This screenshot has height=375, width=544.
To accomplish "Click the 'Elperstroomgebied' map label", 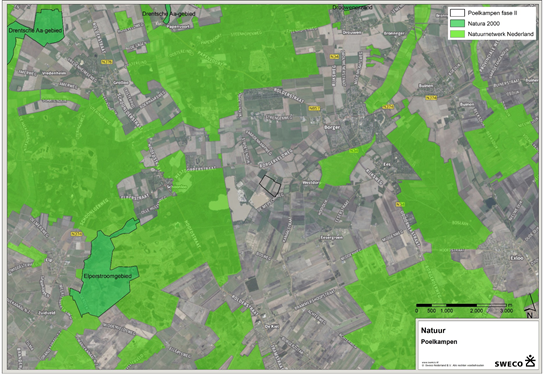I will click(108, 276).
